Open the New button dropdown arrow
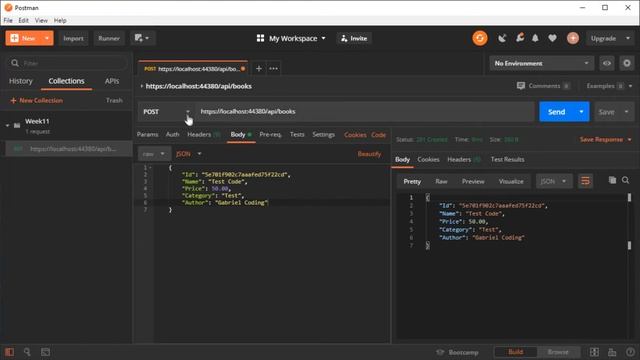This screenshot has height=360, width=640. [47, 38]
